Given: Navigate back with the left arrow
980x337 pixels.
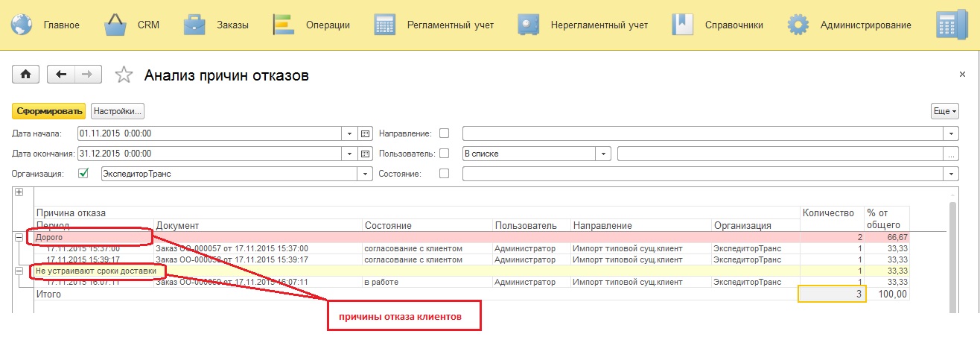Looking at the screenshot, I should click(x=61, y=74).
